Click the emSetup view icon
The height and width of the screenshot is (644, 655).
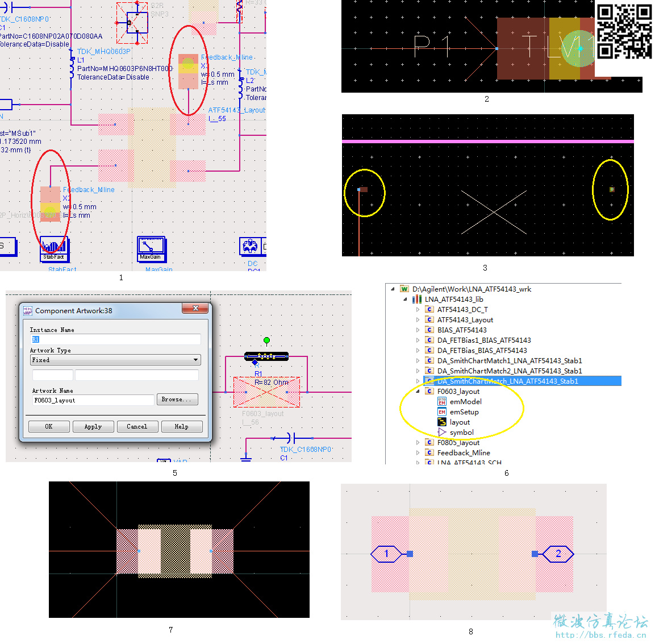click(x=441, y=412)
